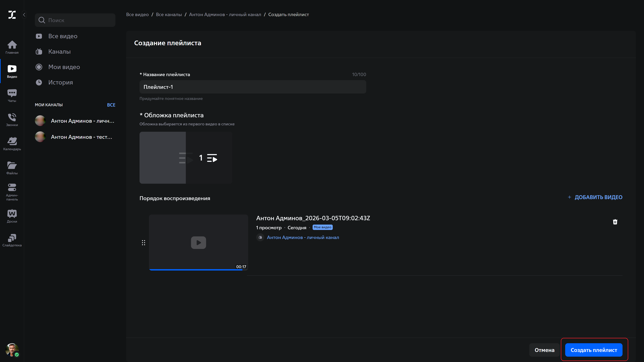Open the Главная home section
644x362 pixels.
(x=12, y=47)
